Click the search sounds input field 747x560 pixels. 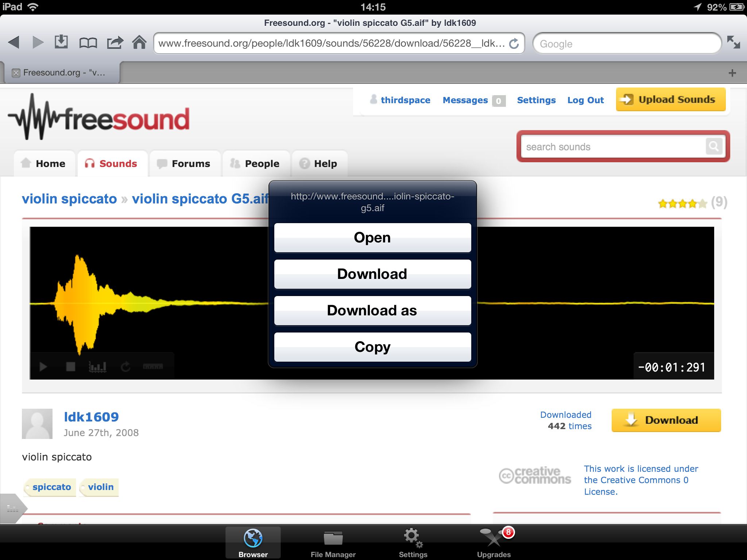[x=621, y=147]
